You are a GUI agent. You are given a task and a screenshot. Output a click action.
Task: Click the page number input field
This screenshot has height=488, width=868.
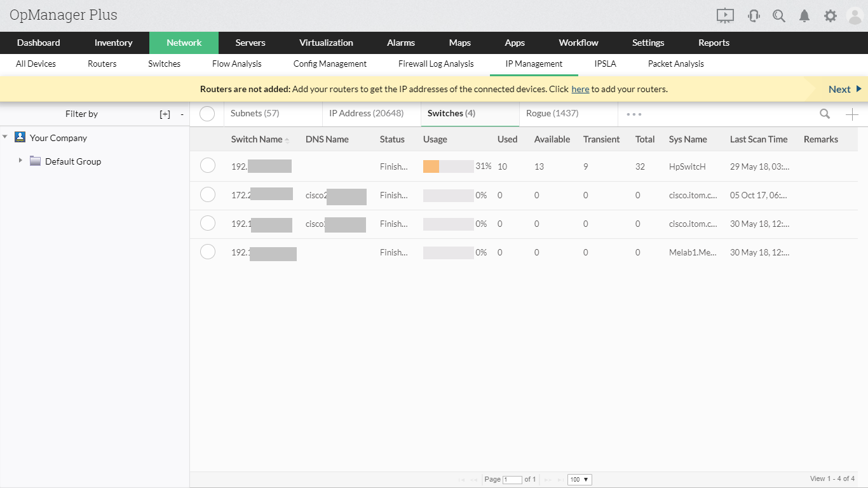pyautogui.click(x=512, y=480)
